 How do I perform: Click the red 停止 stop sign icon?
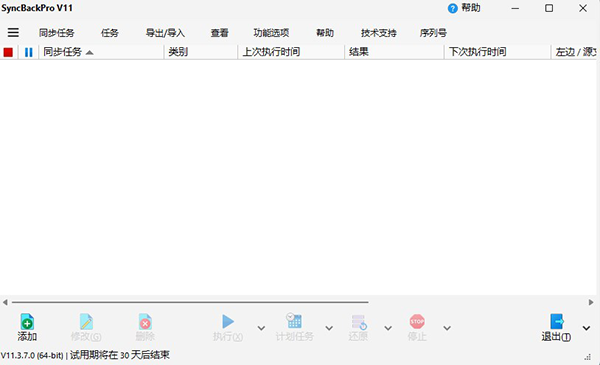coord(417,321)
